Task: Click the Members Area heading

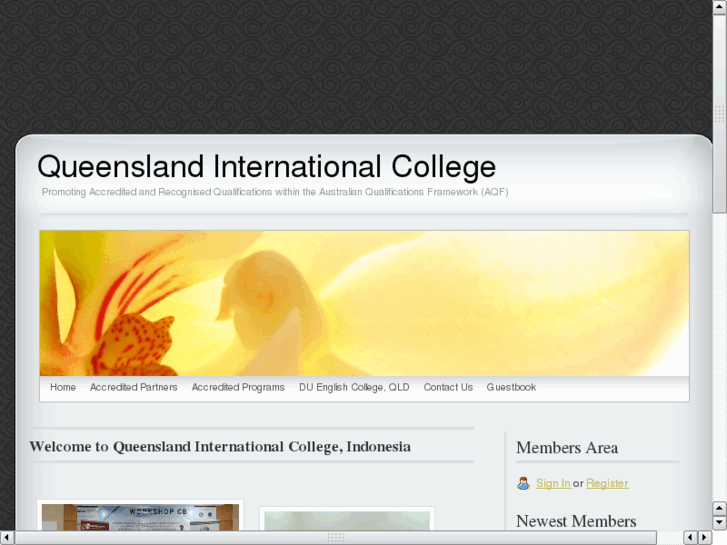Action: 567,448
